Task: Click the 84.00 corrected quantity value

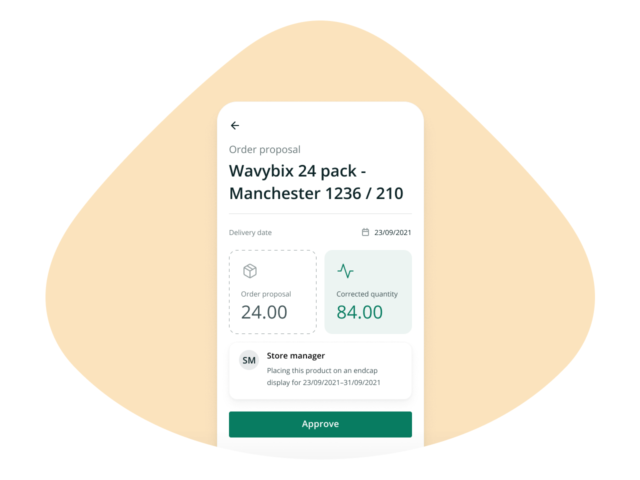Action: [x=360, y=313]
